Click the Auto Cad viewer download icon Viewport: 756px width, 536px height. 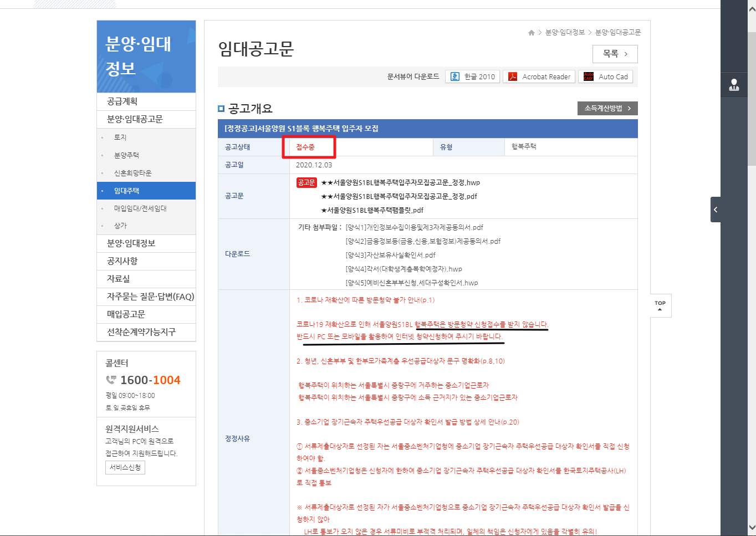pos(588,76)
